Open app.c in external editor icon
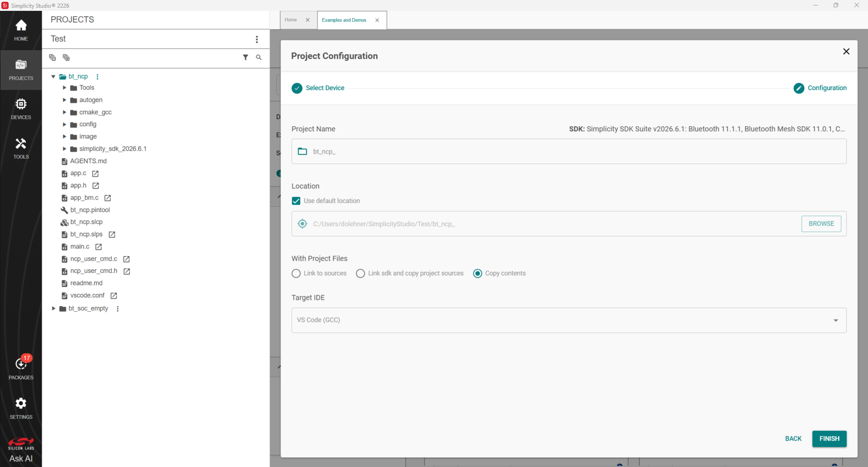Viewport: 868px width, 467px height. [x=95, y=173]
